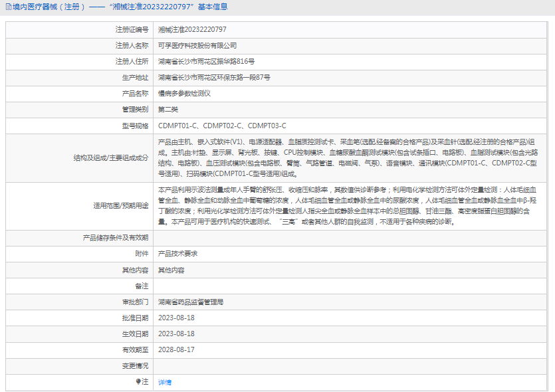Click the lightbulb icon beside 注
Image resolution: width=555 pixels, height=392 pixels.
click(138, 381)
